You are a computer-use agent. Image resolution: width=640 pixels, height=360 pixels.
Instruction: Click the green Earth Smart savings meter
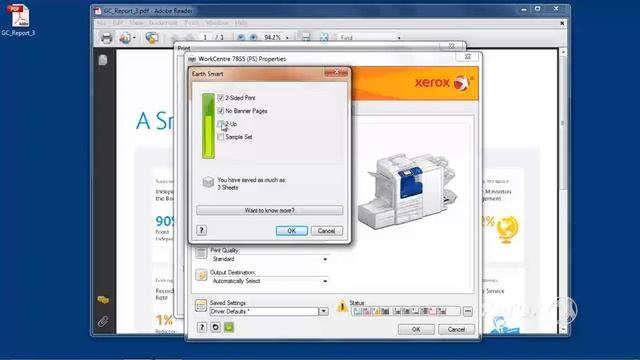pyautogui.click(x=208, y=126)
